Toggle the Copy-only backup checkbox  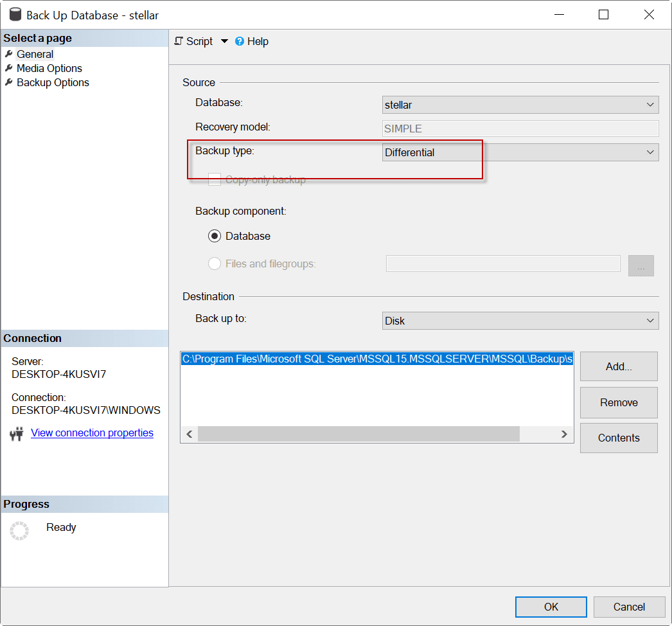pyautogui.click(x=215, y=180)
